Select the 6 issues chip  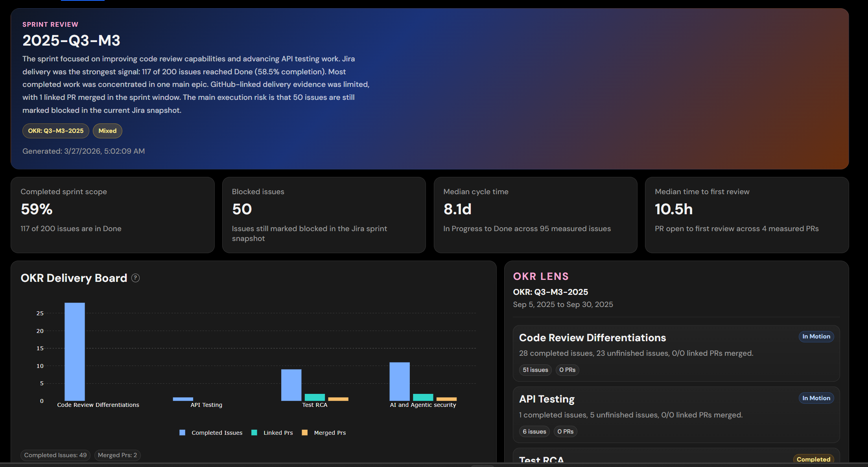pos(534,432)
